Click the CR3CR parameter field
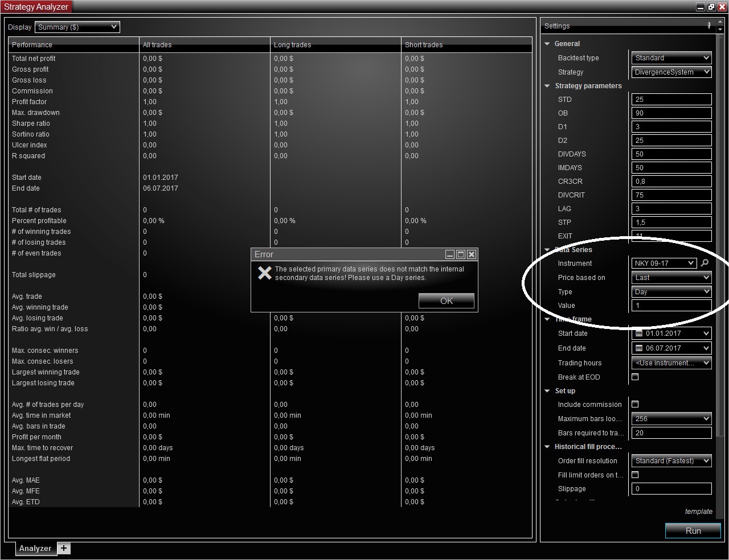 coord(671,182)
